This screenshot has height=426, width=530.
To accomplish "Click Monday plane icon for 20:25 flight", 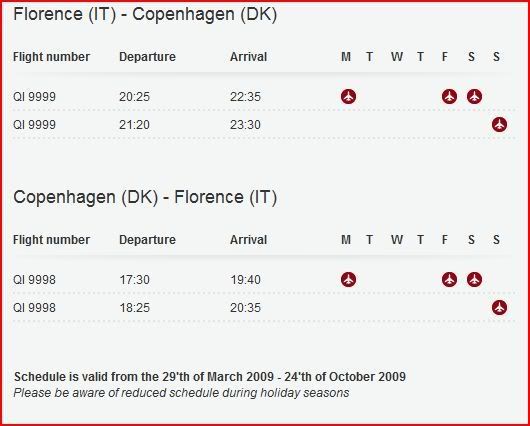I will pos(348,97).
